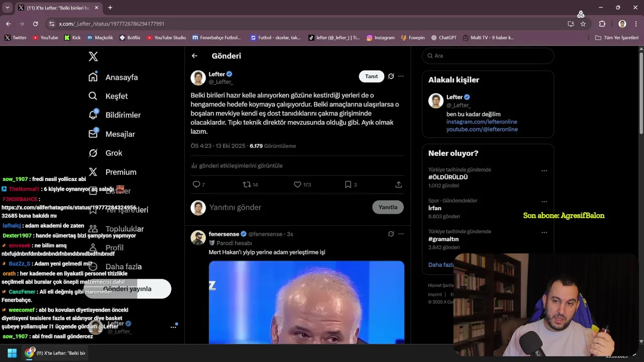
Task: Open Twitter bookmark
Action: click(x=16, y=38)
